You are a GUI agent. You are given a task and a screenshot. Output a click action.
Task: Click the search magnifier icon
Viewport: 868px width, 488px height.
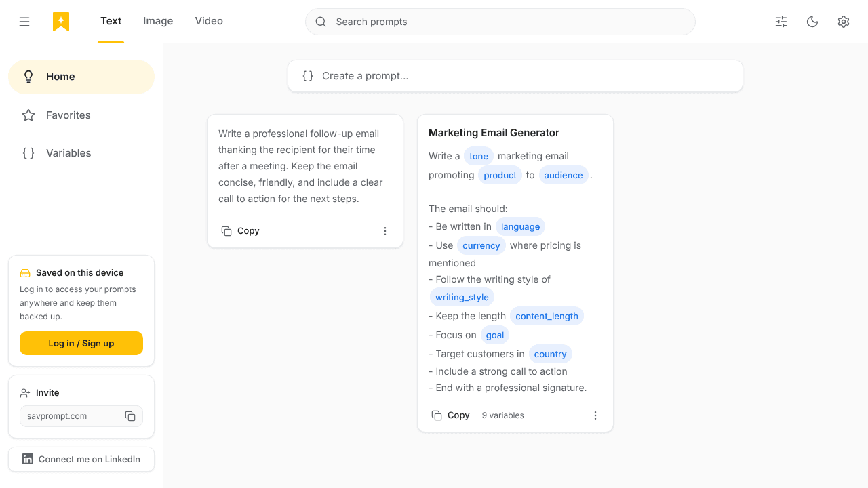321,22
